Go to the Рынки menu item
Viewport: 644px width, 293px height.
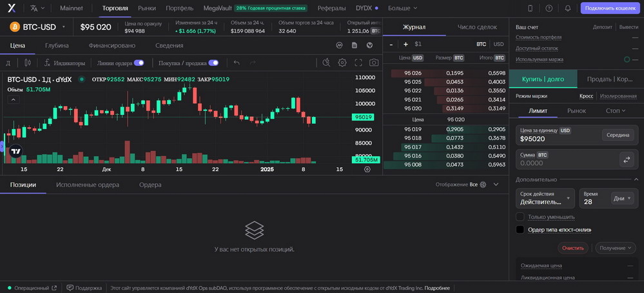146,8
